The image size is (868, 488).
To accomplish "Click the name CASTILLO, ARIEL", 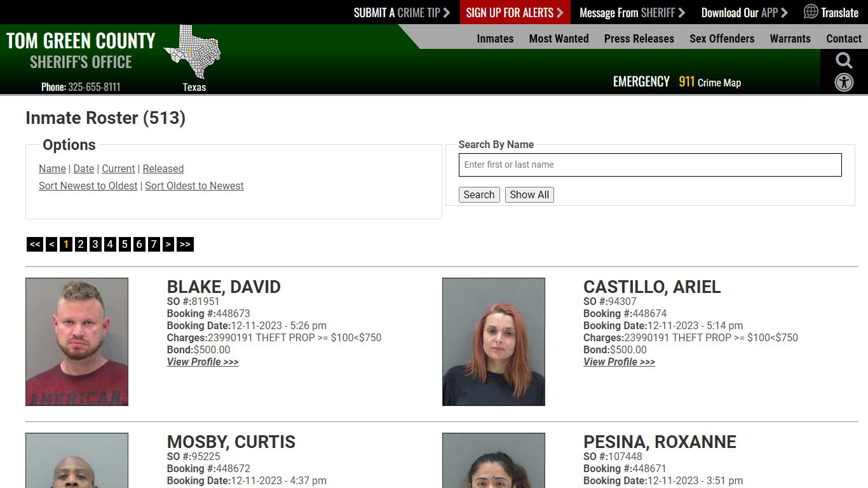I will tap(652, 287).
